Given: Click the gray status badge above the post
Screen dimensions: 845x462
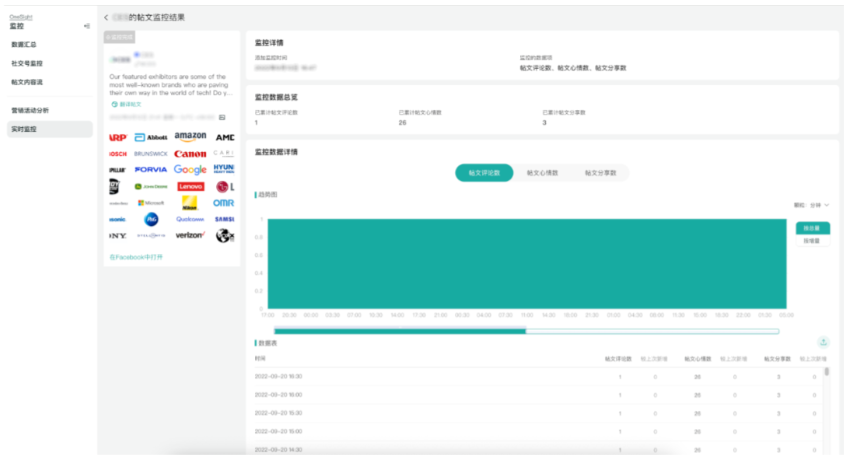Looking at the screenshot, I should [120, 37].
